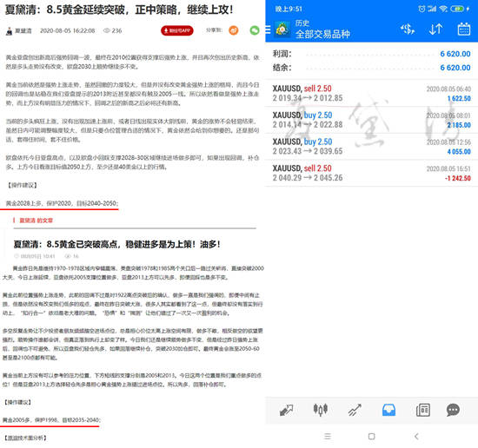Screen dimensions: 478x448
Task: Tap the Android back arrow button
Action: (x=416, y=437)
